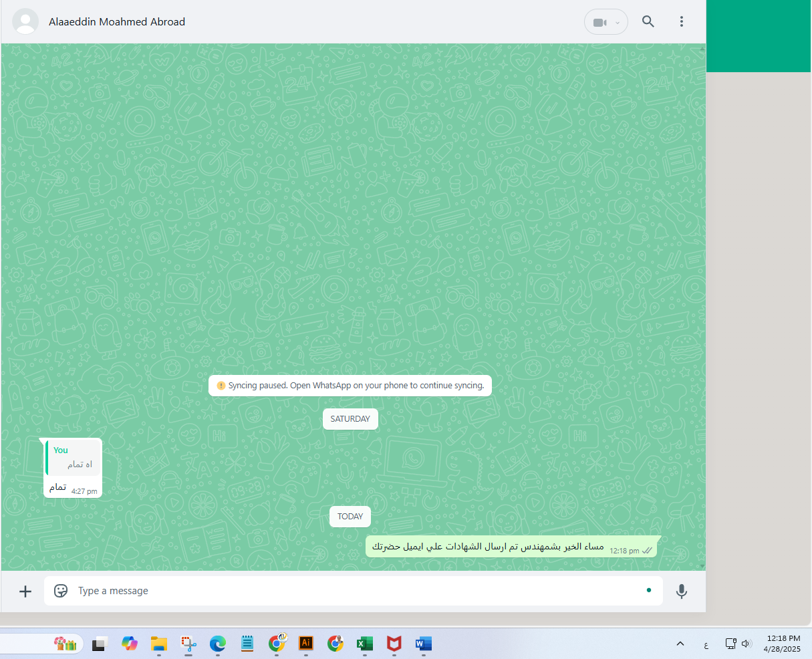This screenshot has width=812, height=659.
Task: Open volume control in system tray
Action: (x=747, y=644)
